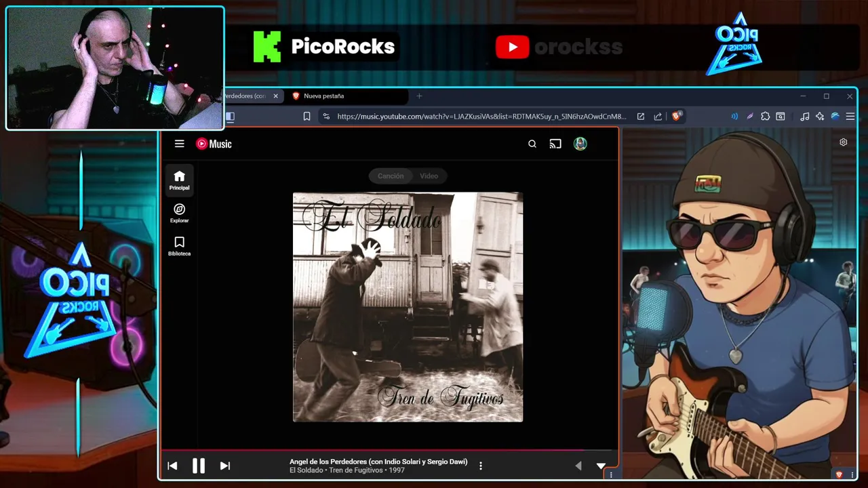
Task: Click song title Angel de los Perdedores
Action: 378,462
